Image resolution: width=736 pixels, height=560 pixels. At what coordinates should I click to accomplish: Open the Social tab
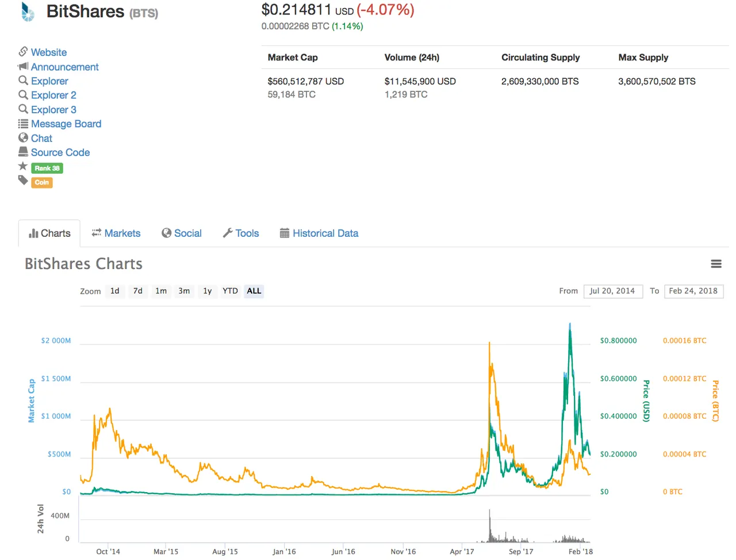click(x=182, y=233)
